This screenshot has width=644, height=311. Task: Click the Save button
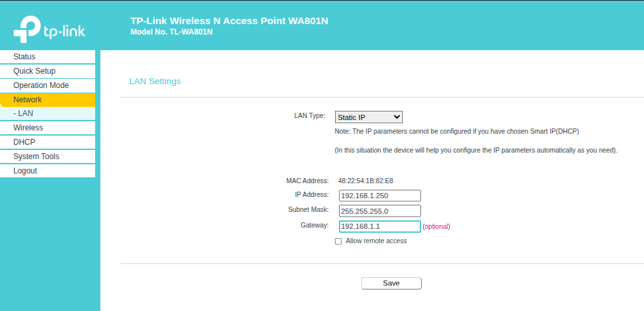pos(391,283)
